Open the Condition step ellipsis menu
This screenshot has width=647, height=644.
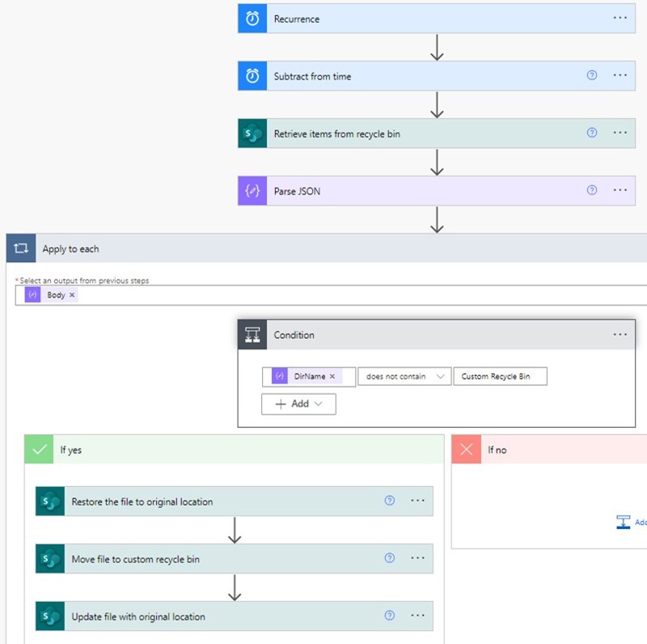click(620, 334)
